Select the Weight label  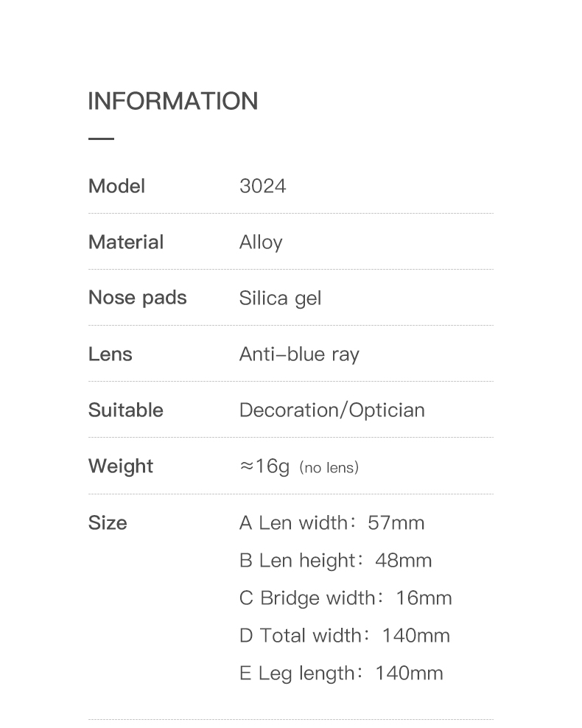(x=121, y=466)
